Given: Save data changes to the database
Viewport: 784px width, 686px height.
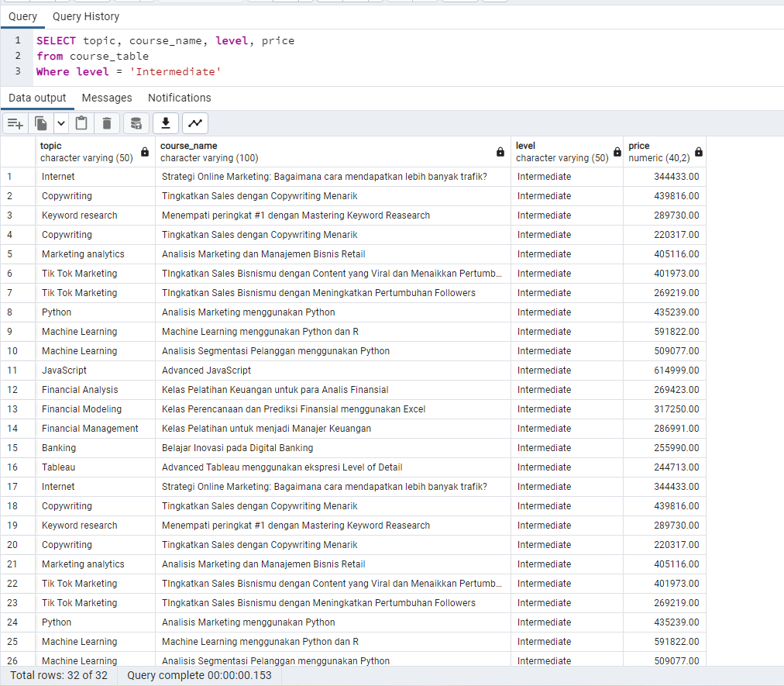Looking at the screenshot, I should tap(135, 122).
